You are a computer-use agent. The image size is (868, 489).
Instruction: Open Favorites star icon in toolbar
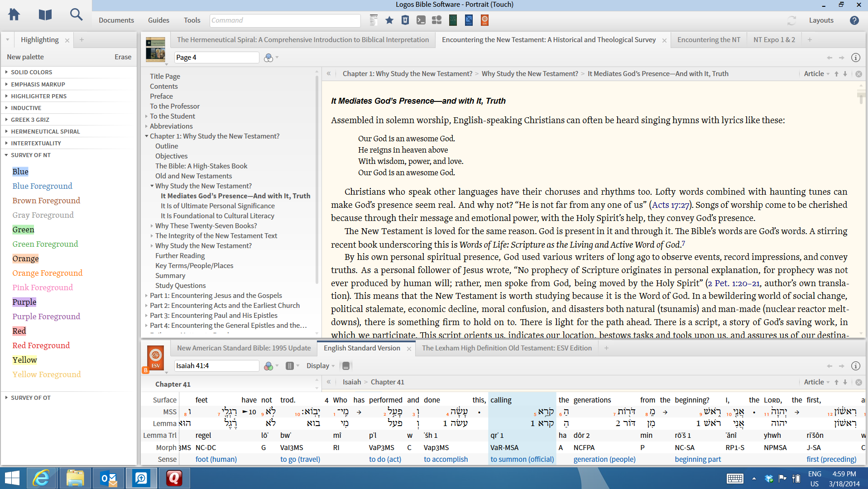[x=389, y=20]
